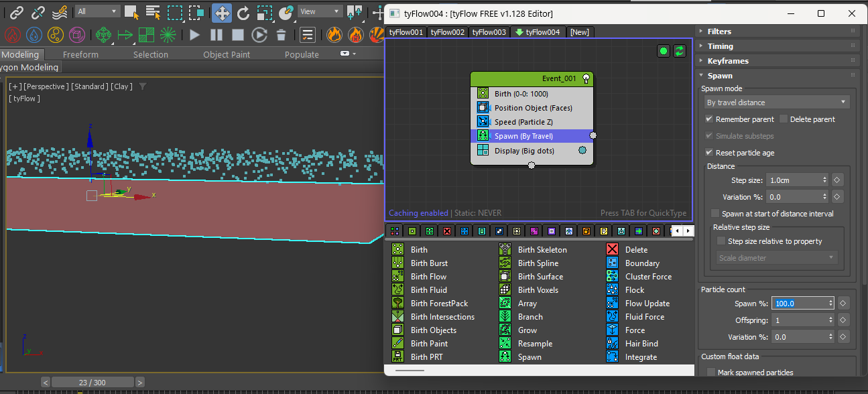The width and height of the screenshot is (868, 394).
Task: Click the [New] flow tab button
Action: pos(579,32)
